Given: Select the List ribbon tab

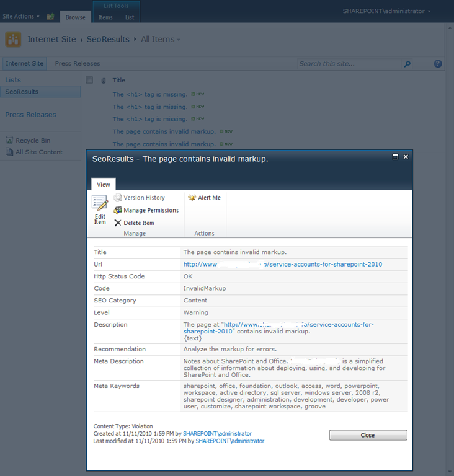Looking at the screenshot, I should pos(130,17).
